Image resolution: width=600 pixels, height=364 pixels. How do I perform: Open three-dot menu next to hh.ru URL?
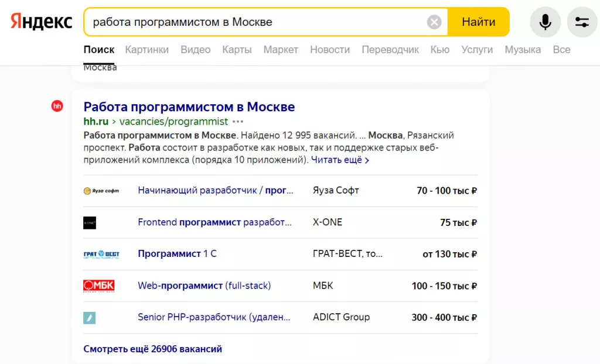click(x=237, y=122)
